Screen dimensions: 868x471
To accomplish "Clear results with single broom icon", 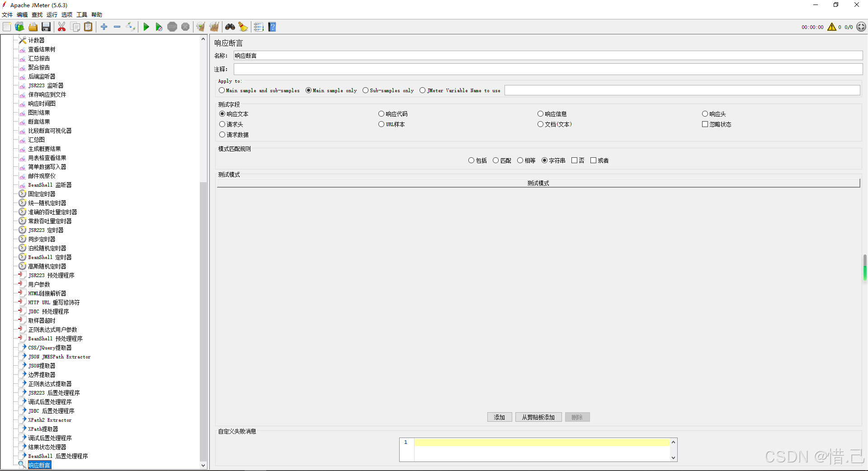I will [x=201, y=27].
